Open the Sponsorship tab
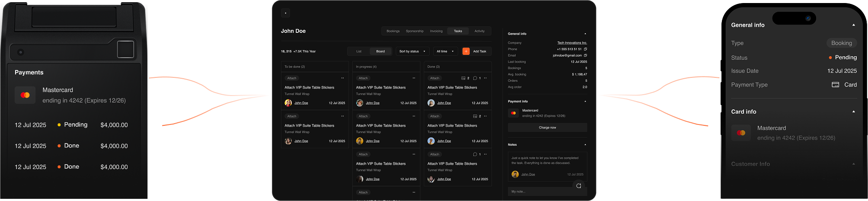The height and width of the screenshot is (201, 868). 415,31
